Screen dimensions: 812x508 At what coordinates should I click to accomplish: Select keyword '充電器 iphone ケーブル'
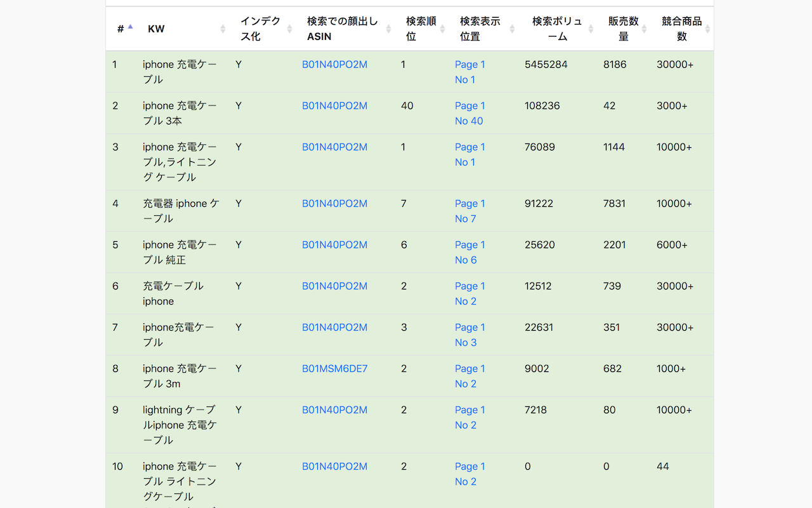(x=181, y=211)
